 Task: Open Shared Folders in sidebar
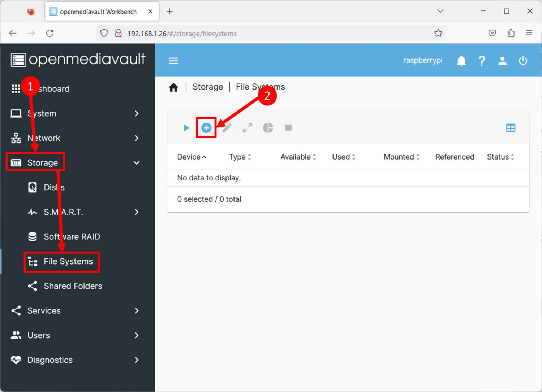click(x=73, y=286)
